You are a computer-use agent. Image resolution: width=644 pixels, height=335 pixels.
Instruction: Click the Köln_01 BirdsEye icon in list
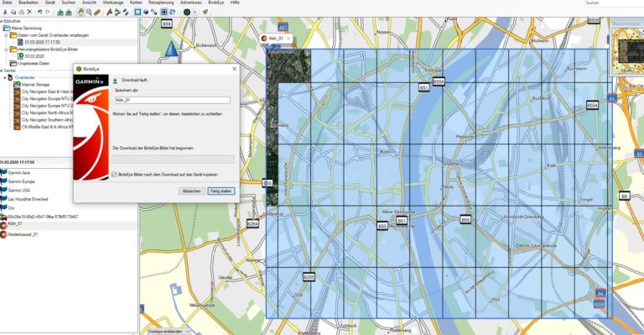pyautogui.click(x=3, y=225)
